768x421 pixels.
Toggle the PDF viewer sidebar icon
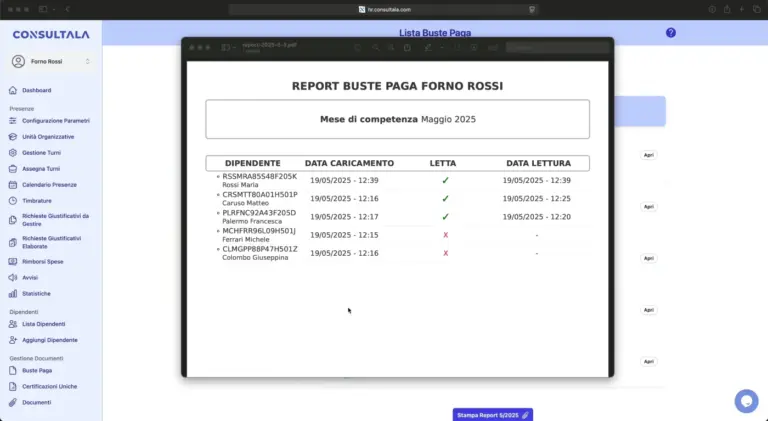225,47
